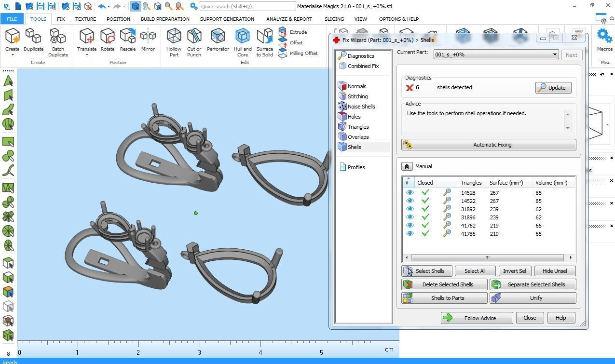Zoom to the shell with 14528 triangles
This screenshot has height=364, width=615.
pos(447,193)
